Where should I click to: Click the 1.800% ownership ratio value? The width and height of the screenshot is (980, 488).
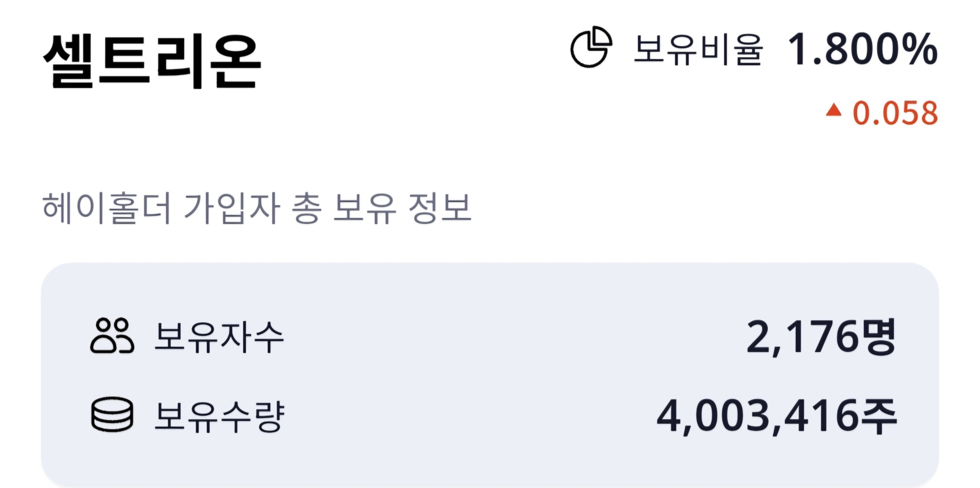tap(862, 49)
